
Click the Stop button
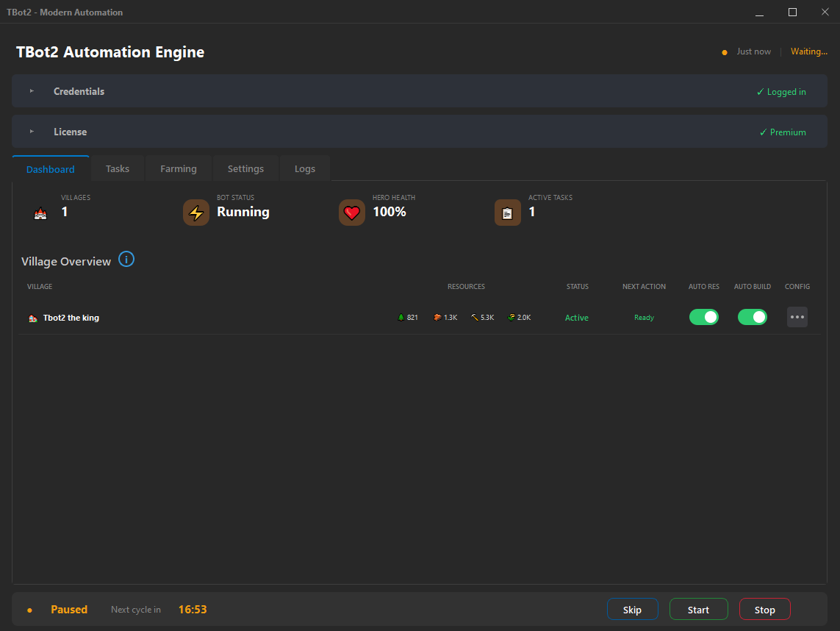(764, 609)
